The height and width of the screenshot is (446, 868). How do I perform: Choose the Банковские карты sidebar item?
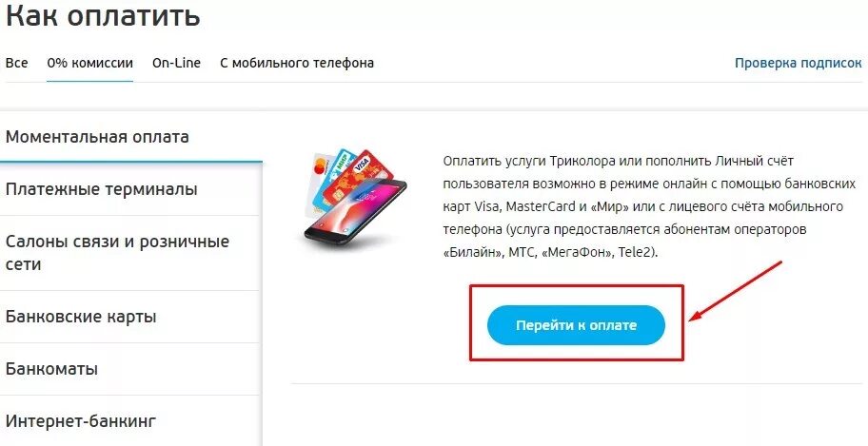[129, 317]
